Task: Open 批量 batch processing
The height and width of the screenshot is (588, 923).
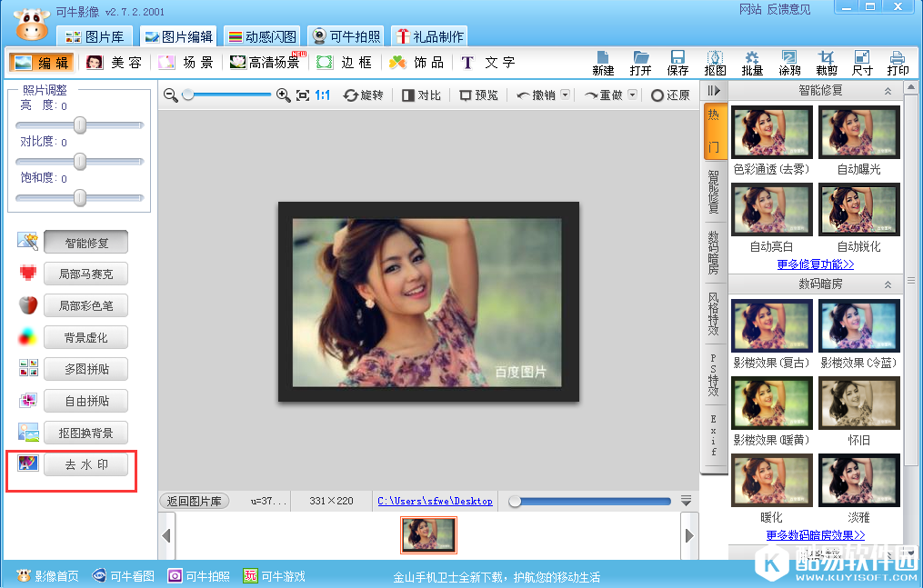Action: click(752, 62)
